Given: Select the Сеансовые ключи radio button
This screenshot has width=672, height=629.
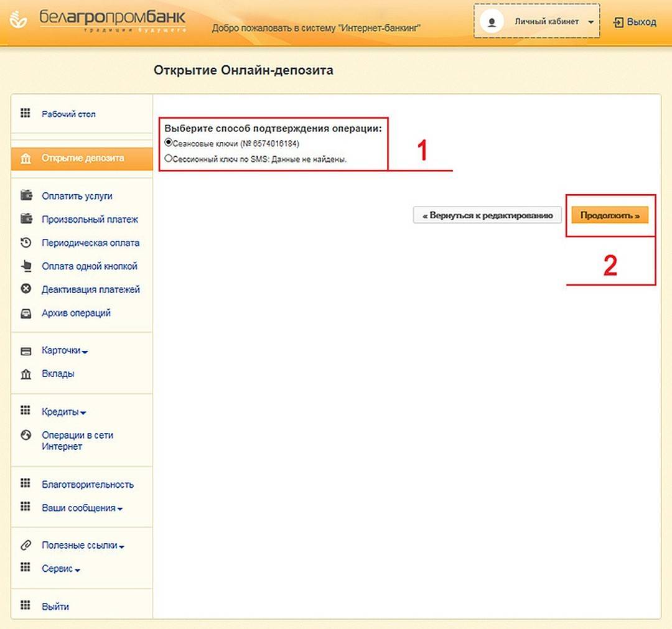Looking at the screenshot, I should 168,143.
